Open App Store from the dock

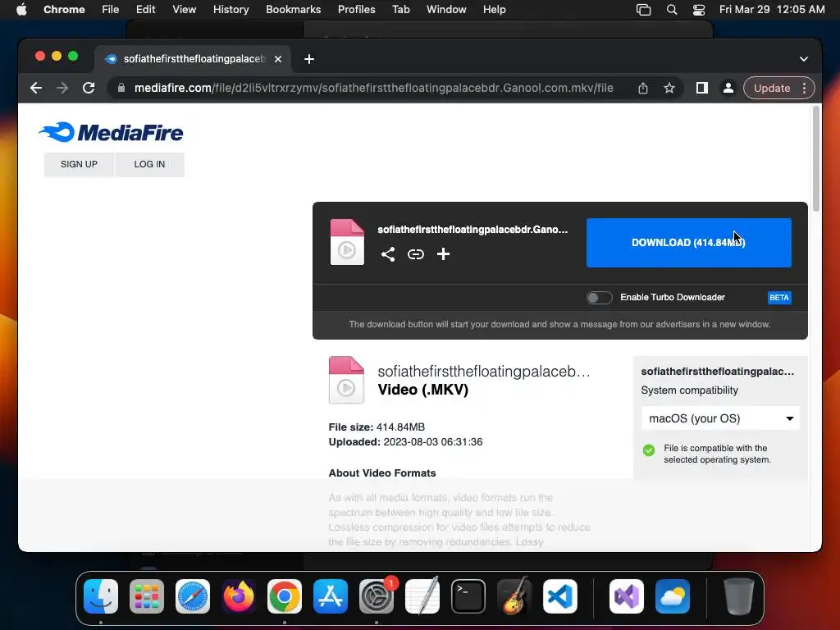[x=331, y=596]
